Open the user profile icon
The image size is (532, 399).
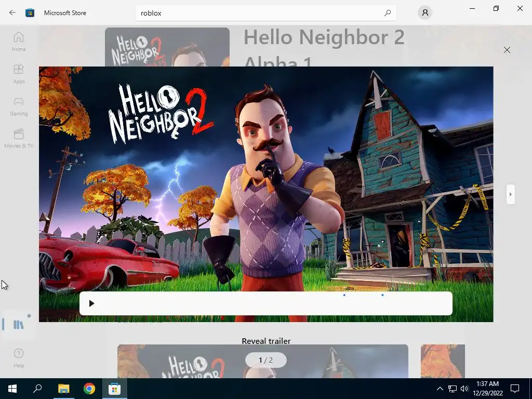425,13
